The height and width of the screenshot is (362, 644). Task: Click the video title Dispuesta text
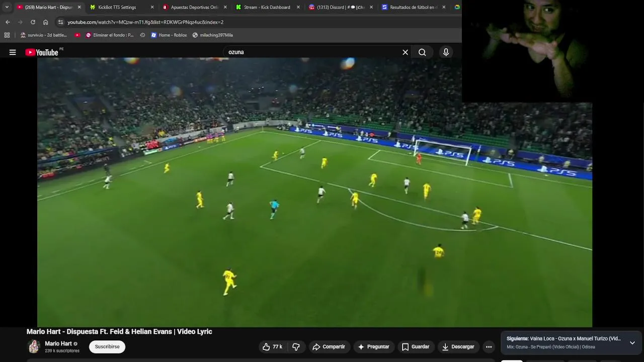(119, 332)
